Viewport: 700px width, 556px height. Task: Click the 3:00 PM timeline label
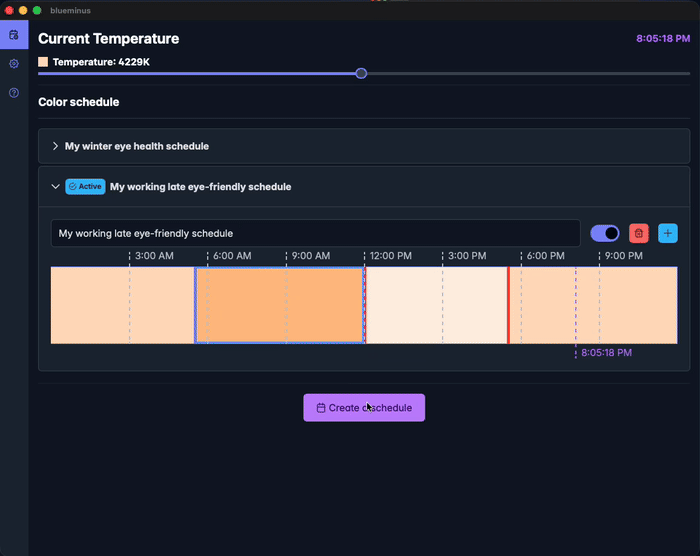click(467, 256)
